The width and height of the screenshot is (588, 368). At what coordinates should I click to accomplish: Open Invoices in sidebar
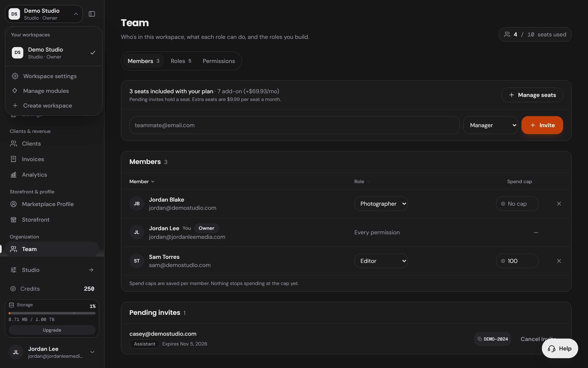click(52, 159)
